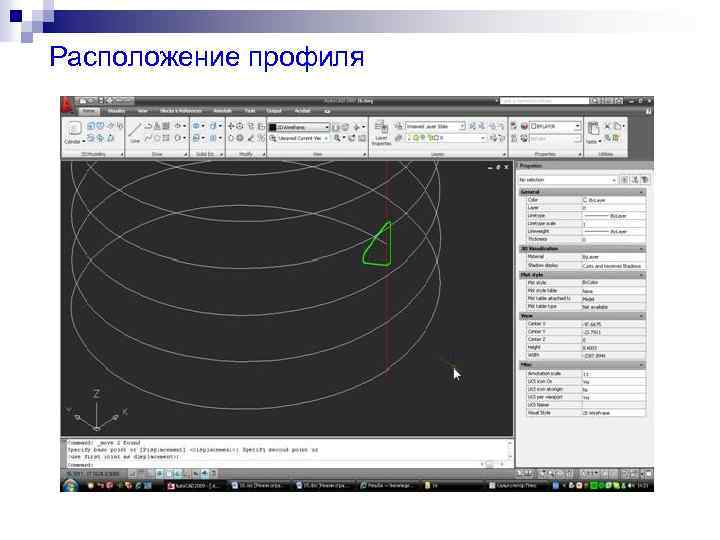The height and width of the screenshot is (540, 720).
Task: Open the AutoCAD application menu red A
Action: (x=67, y=105)
